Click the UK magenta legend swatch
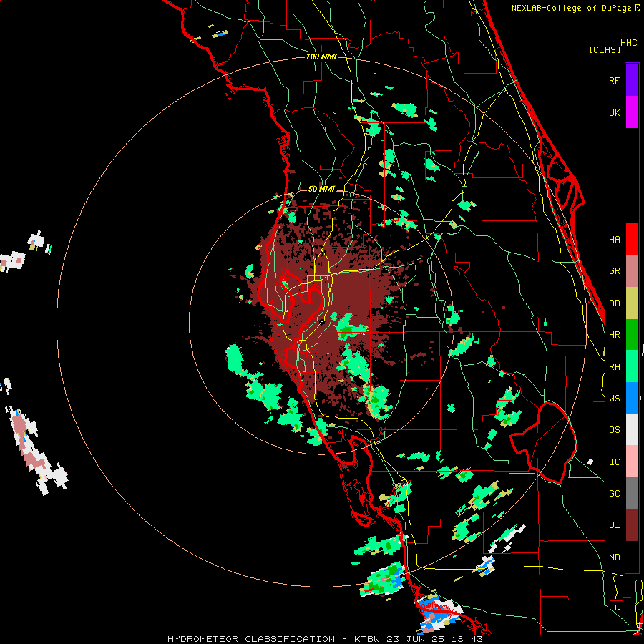The height and width of the screenshot is (644, 644). 632,112
